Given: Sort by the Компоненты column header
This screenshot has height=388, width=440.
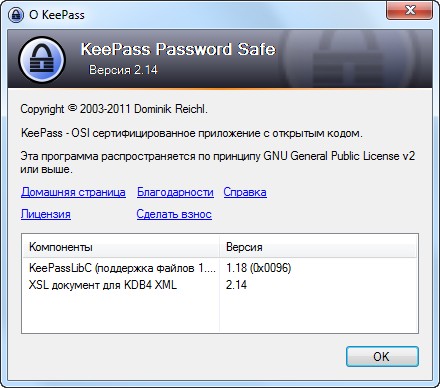Looking at the screenshot, I should pyautogui.click(x=121, y=247).
